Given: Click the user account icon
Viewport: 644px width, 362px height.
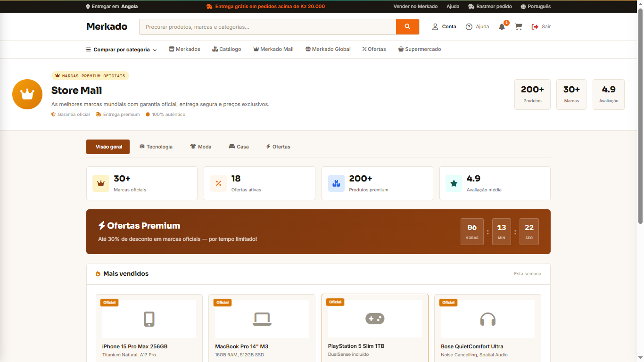Looking at the screenshot, I should pyautogui.click(x=435, y=27).
